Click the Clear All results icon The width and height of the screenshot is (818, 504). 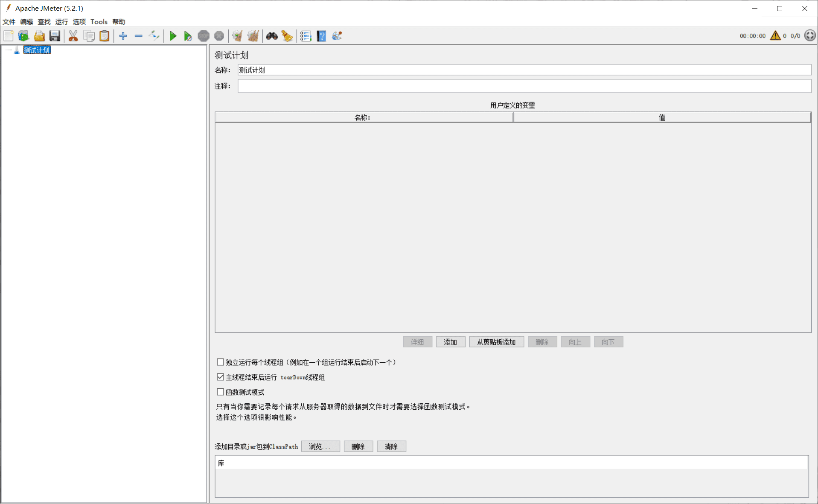253,36
